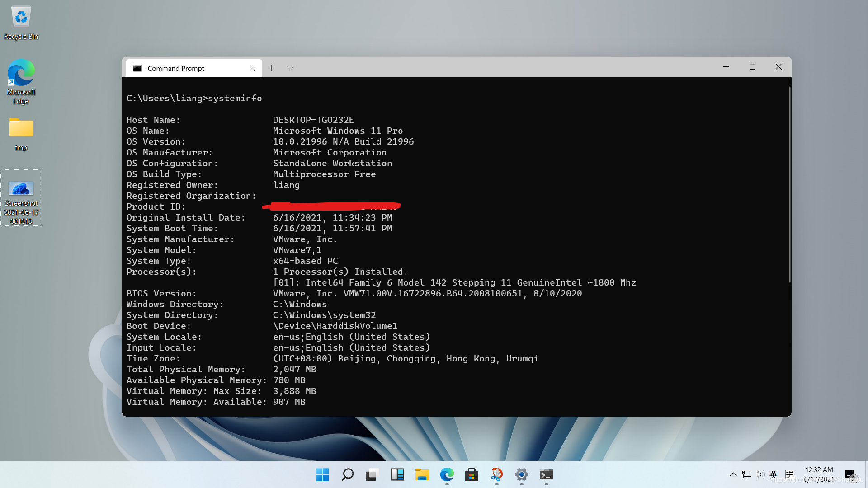Viewport: 868px width, 488px height.
Task: Minimize the terminal window
Action: tap(726, 67)
